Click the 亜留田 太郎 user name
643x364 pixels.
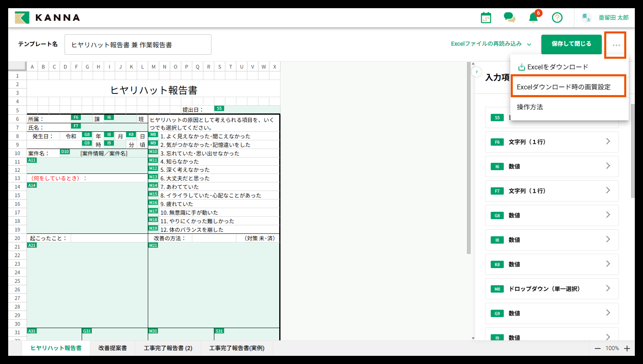tap(613, 18)
